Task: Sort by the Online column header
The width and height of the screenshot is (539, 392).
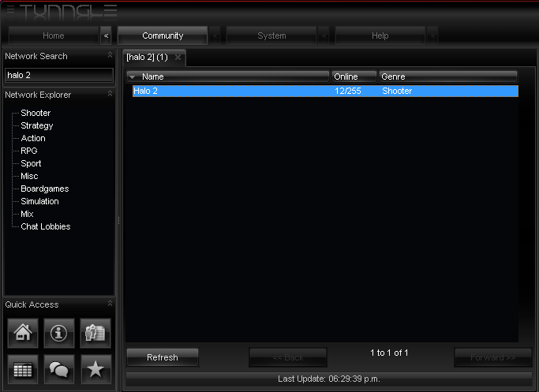Action: 354,77
